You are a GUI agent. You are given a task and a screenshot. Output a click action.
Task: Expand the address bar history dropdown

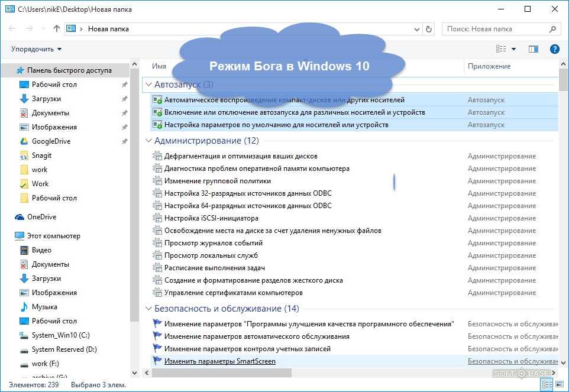pyautogui.click(x=417, y=29)
